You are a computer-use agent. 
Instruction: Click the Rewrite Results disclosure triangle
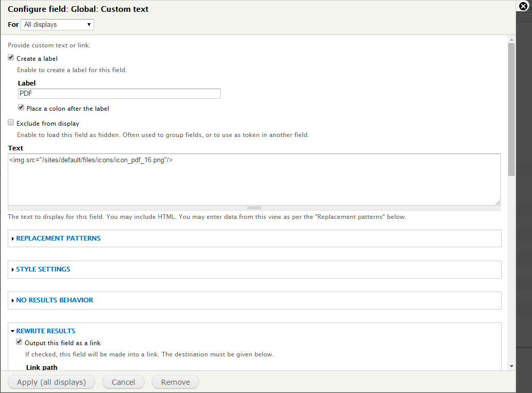point(12,331)
